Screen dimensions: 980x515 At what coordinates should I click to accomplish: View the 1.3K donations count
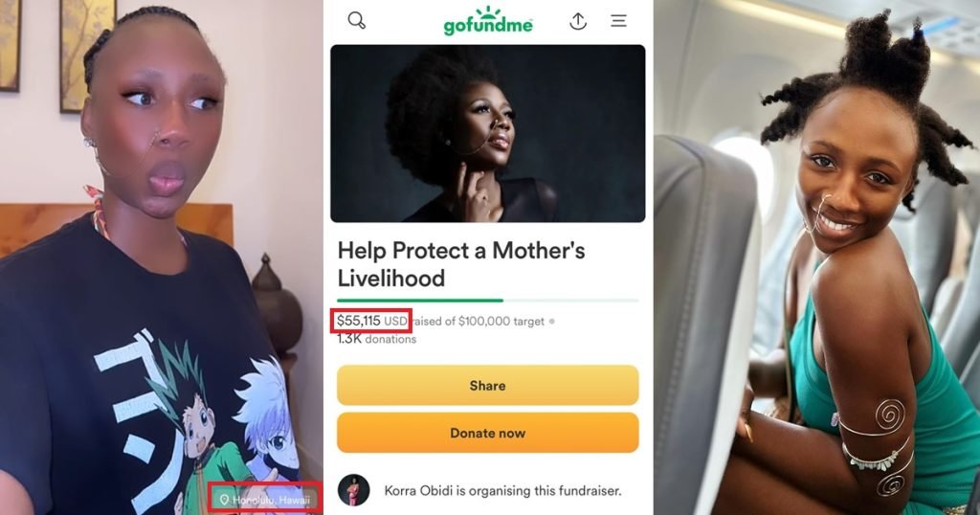[376, 339]
